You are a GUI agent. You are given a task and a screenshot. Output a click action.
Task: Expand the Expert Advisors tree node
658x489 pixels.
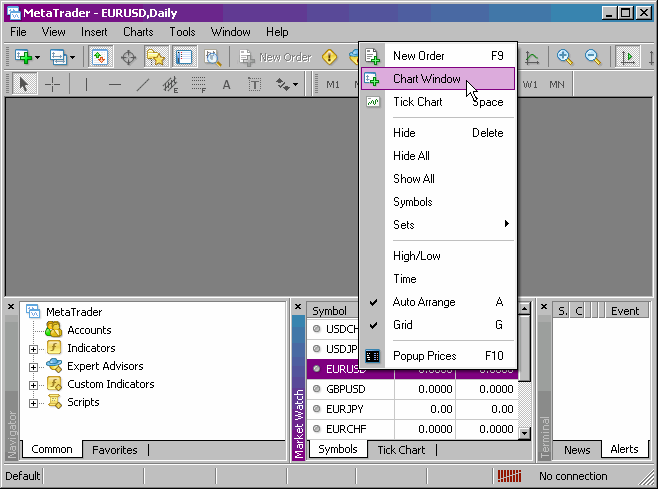click(x=34, y=367)
